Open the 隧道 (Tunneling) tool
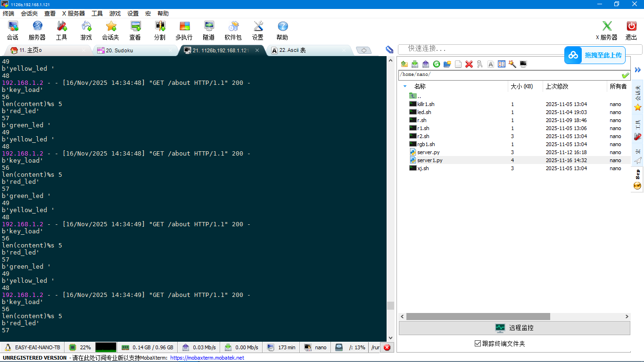The height and width of the screenshot is (362, 644). 208,30
